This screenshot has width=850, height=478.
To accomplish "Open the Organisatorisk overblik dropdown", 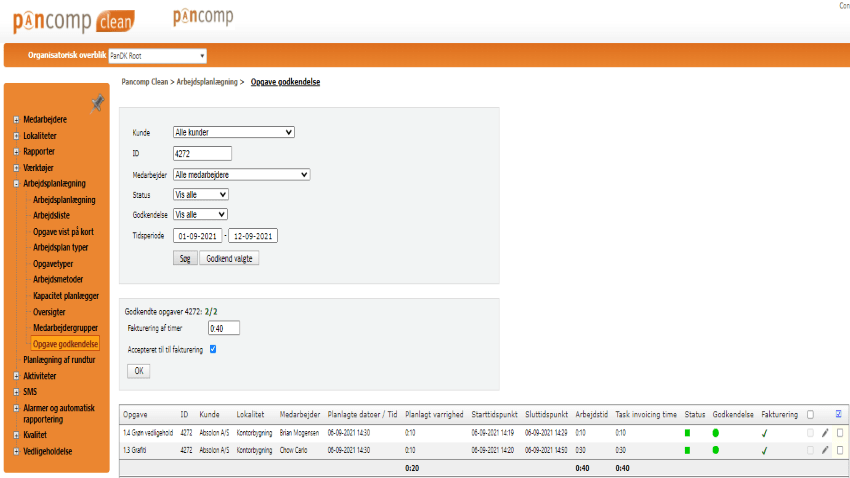I will (x=156, y=56).
